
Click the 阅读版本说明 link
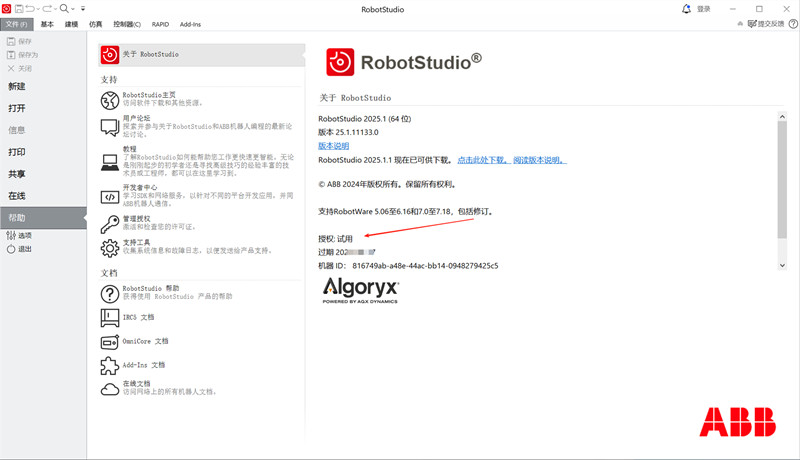point(540,160)
